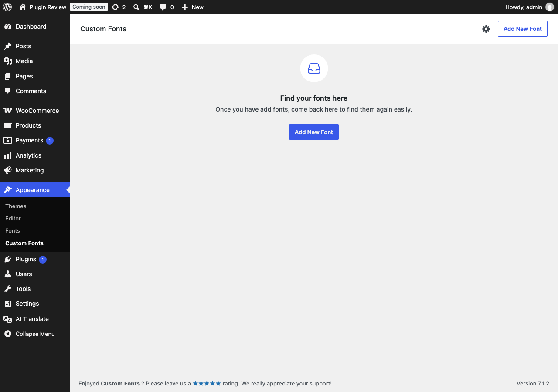Open comments bubble in admin bar
This screenshot has width=558, height=392.
pos(163,7)
